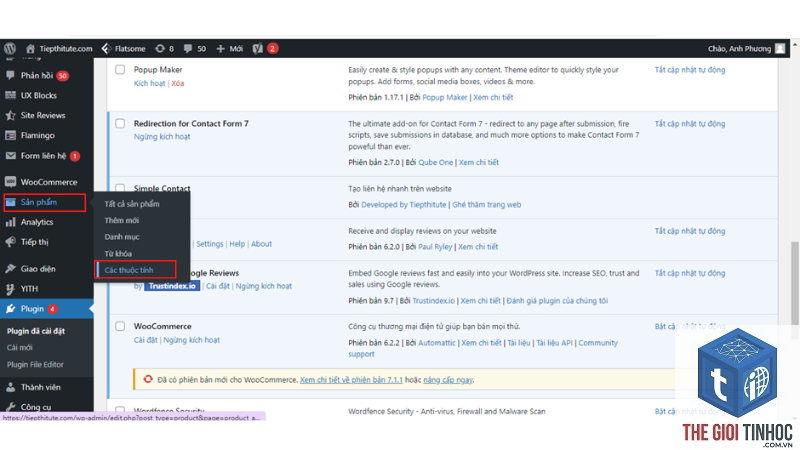Open Cài mới under the Plugin menu
This screenshot has height=450, width=800.
click(19, 347)
